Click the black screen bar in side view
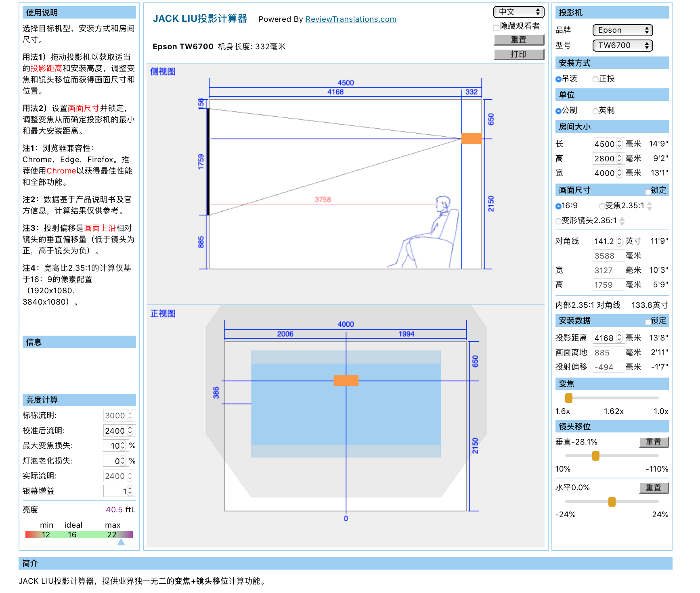This screenshot has height=593, width=700. 208,161
